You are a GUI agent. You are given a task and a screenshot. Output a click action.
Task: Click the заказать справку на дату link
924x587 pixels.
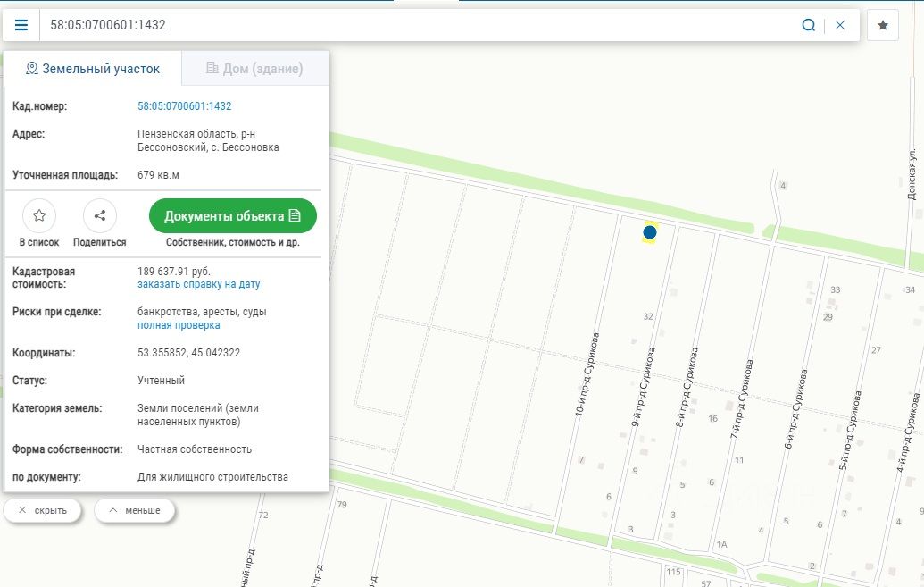coord(198,284)
